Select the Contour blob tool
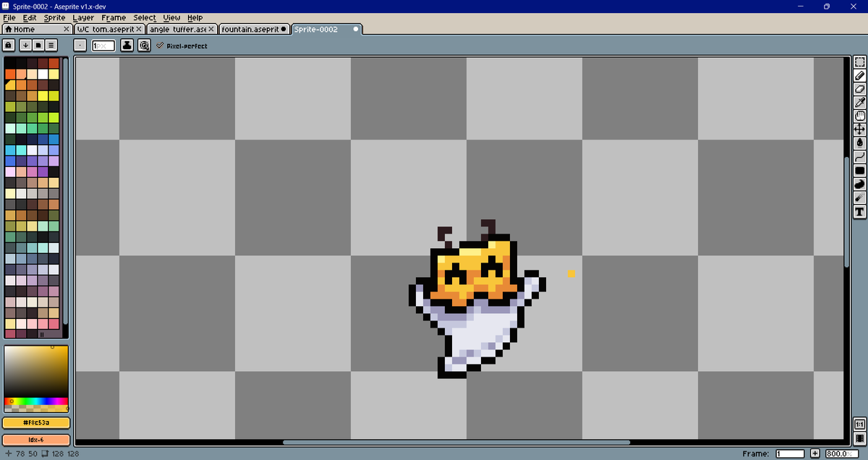 click(860, 184)
